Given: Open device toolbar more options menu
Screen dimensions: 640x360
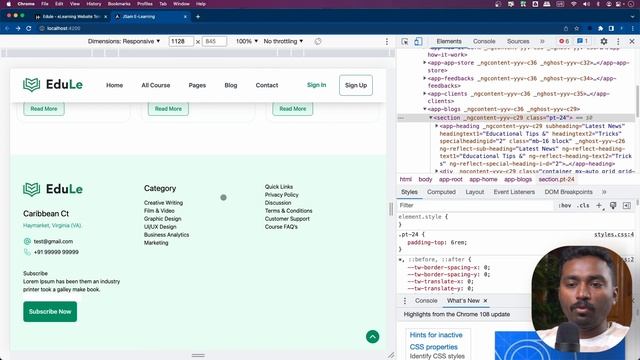Looking at the screenshot, I should point(387,41).
